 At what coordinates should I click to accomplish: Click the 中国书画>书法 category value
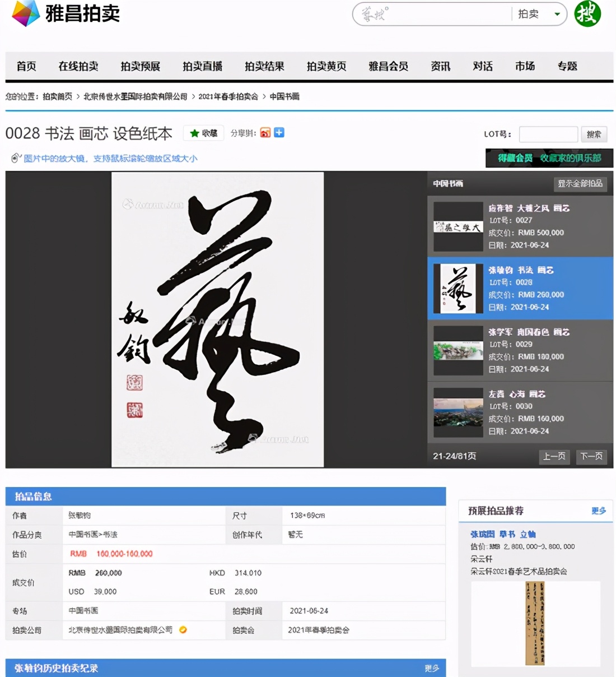(93, 535)
